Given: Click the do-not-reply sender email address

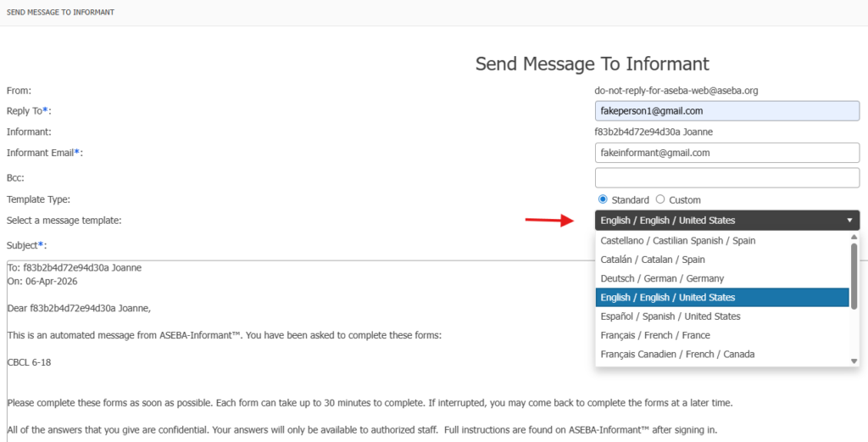Looking at the screenshot, I should point(664,90).
